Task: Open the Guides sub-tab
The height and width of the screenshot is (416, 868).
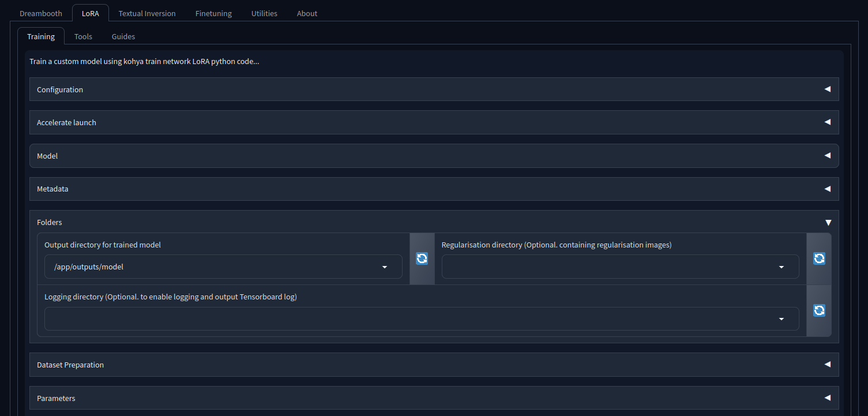Action: [x=123, y=36]
